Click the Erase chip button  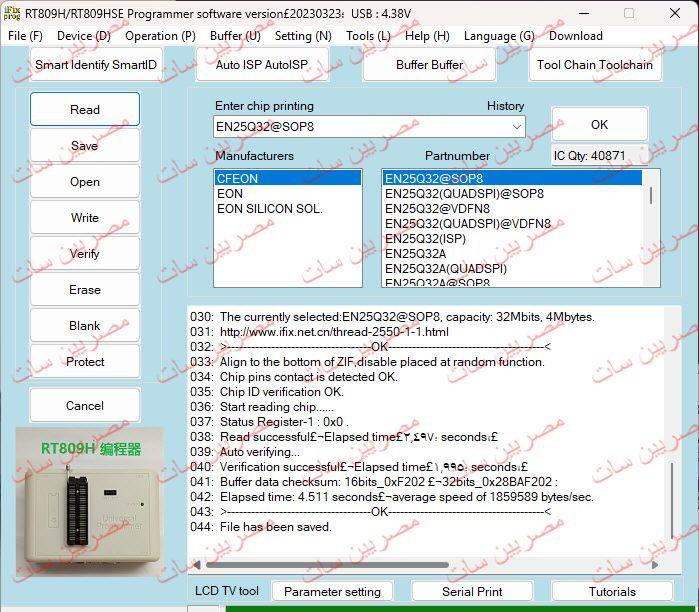click(85, 290)
